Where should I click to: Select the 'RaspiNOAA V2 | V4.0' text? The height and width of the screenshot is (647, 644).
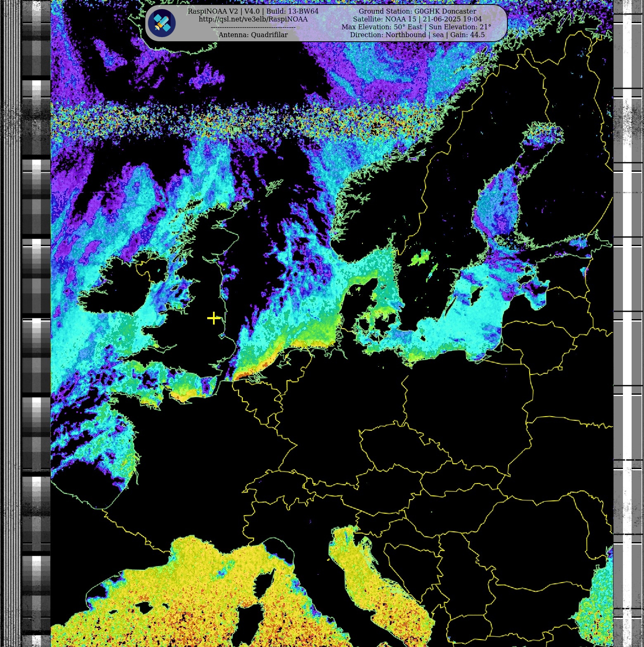click(223, 11)
